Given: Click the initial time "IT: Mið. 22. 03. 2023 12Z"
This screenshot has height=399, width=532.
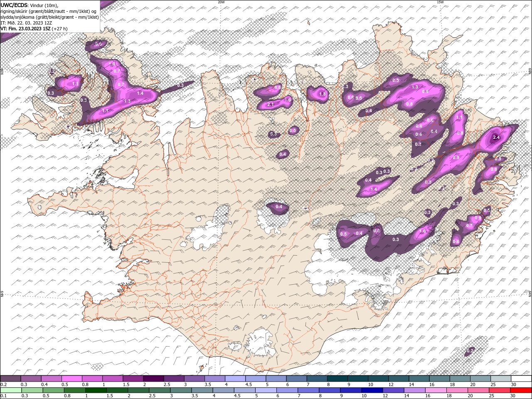Looking at the screenshot, I should [26, 22].
